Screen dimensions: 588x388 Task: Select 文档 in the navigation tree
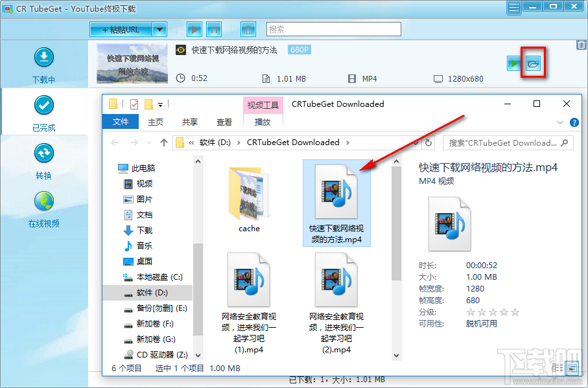pyautogui.click(x=138, y=214)
